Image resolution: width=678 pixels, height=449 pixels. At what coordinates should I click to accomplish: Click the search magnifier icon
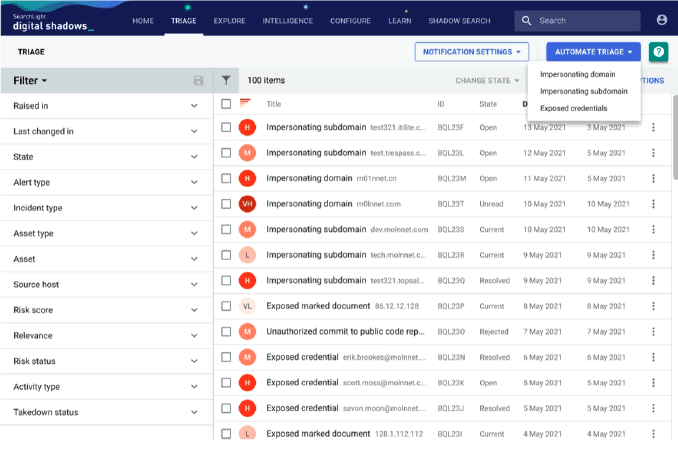(x=526, y=20)
